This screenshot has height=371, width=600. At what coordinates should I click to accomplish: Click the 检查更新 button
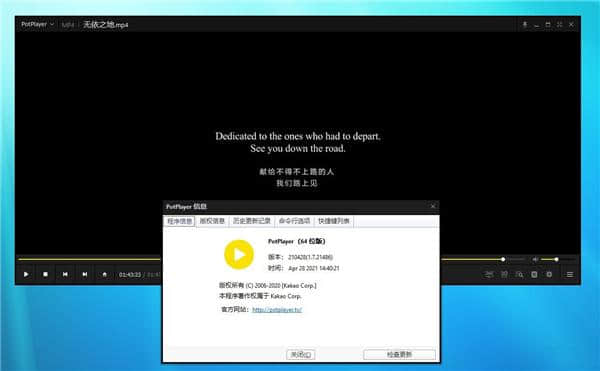click(399, 355)
